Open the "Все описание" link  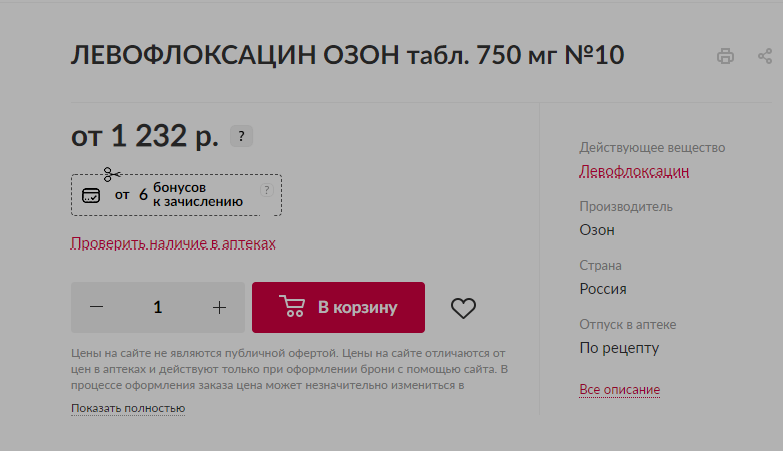pos(619,389)
